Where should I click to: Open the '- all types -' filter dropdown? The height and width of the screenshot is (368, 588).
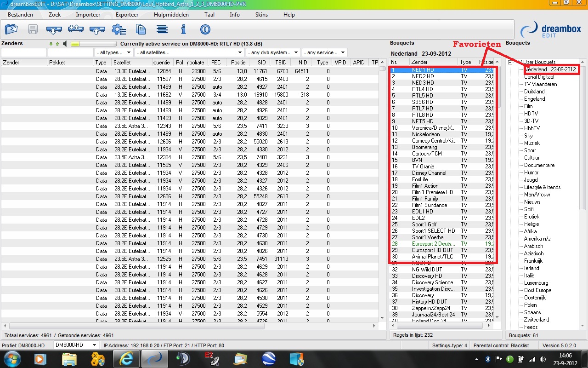point(114,52)
